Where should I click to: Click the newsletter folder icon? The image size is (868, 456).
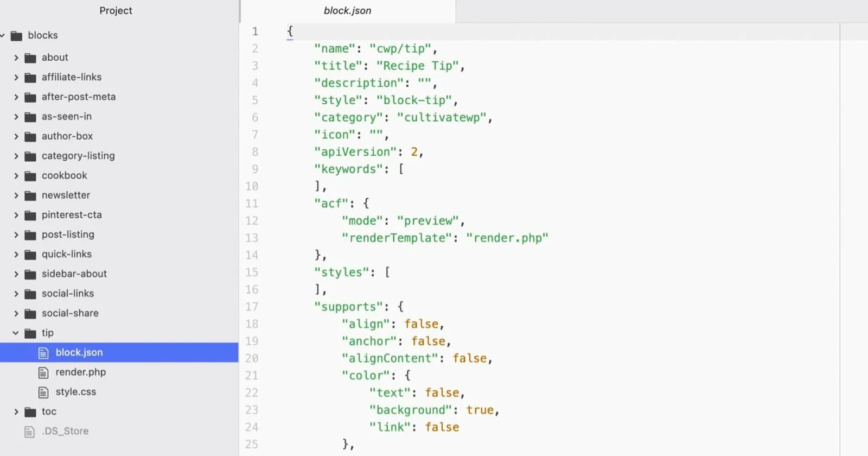click(x=30, y=195)
